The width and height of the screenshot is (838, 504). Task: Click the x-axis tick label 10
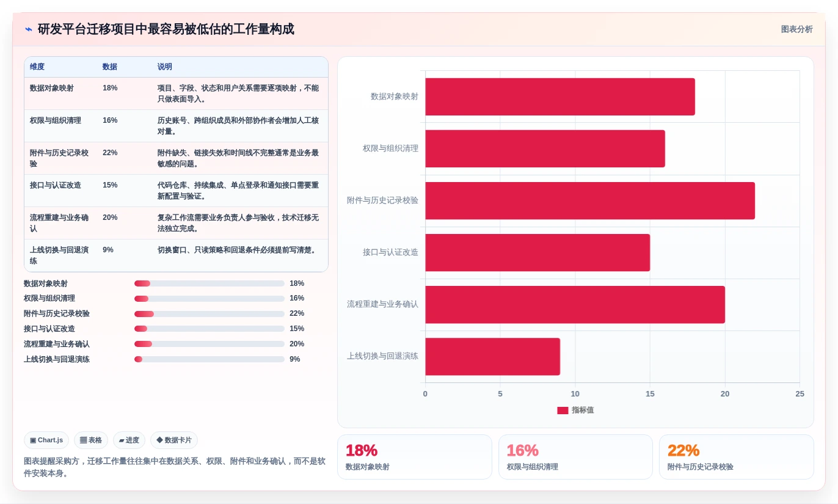tap(575, 394)
